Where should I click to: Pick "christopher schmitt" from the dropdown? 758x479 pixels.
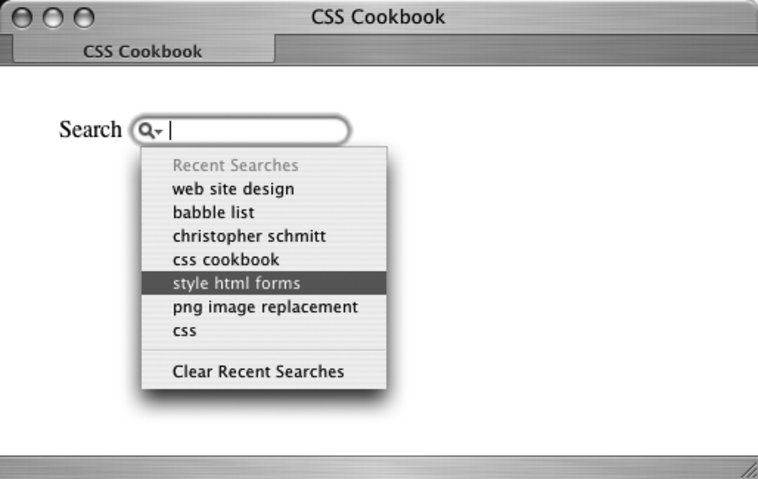click(249, 236)
